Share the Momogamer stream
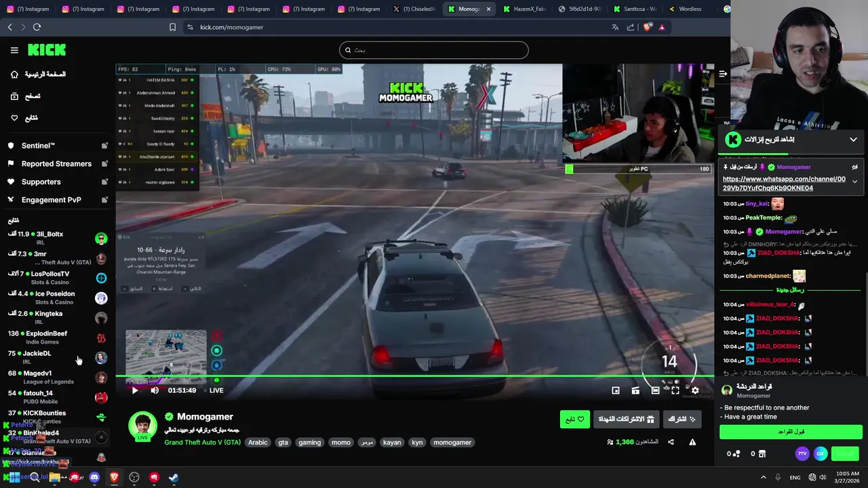The width and height of the screenshot is (868, 488). 671,442
